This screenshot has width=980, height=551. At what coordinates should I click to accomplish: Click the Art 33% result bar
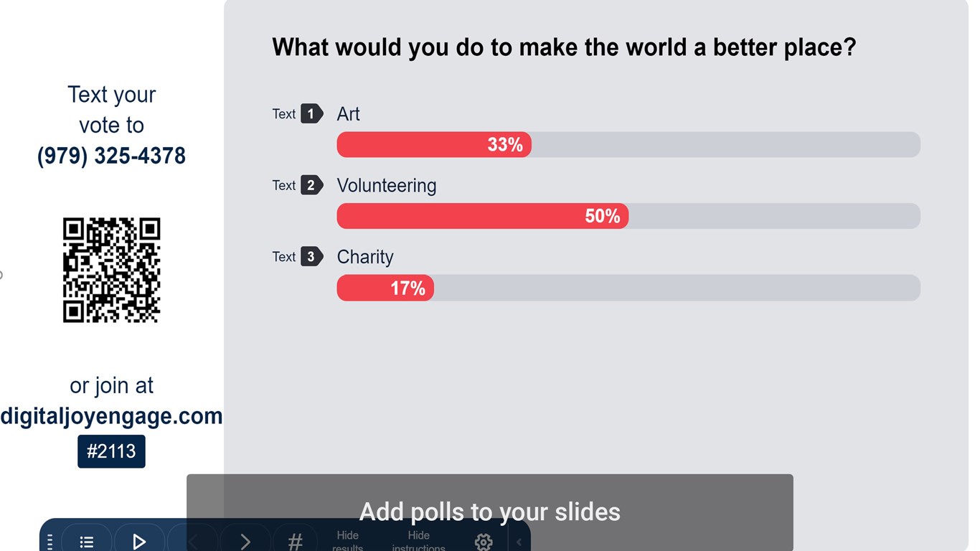(x=434, y=145)
